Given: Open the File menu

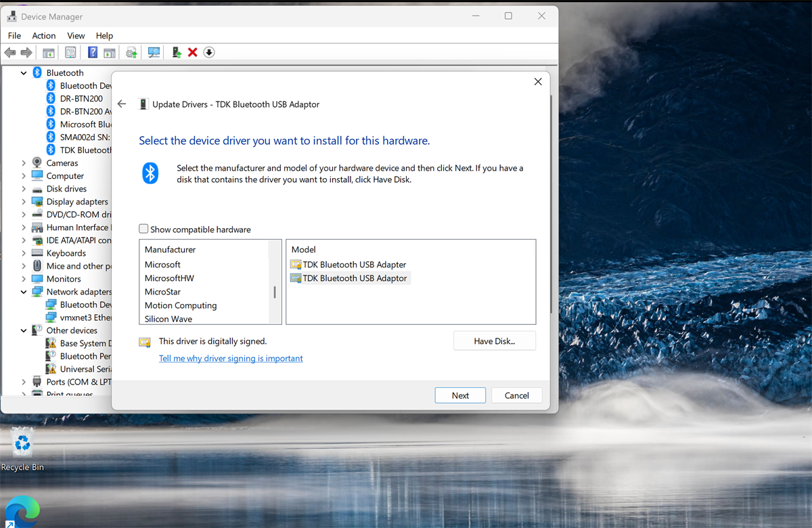Looking at the screenshot, I should (14, 36).
